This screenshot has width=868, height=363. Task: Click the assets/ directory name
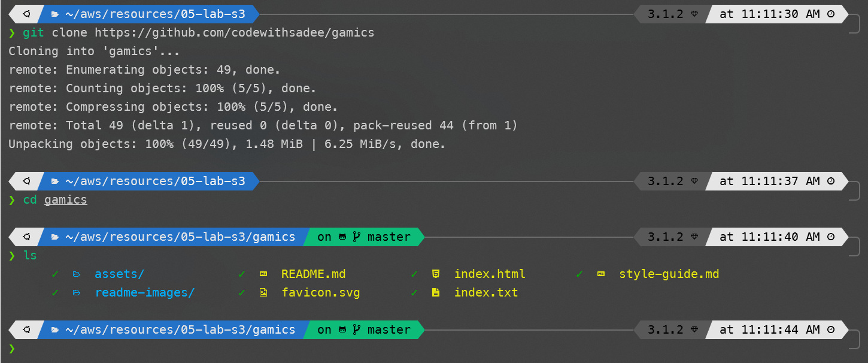pyautogui.click(x=120, y=274)
